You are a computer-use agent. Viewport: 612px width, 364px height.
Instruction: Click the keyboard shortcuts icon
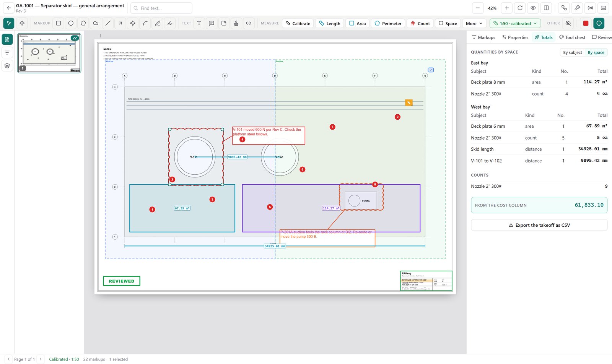point(603,8)
